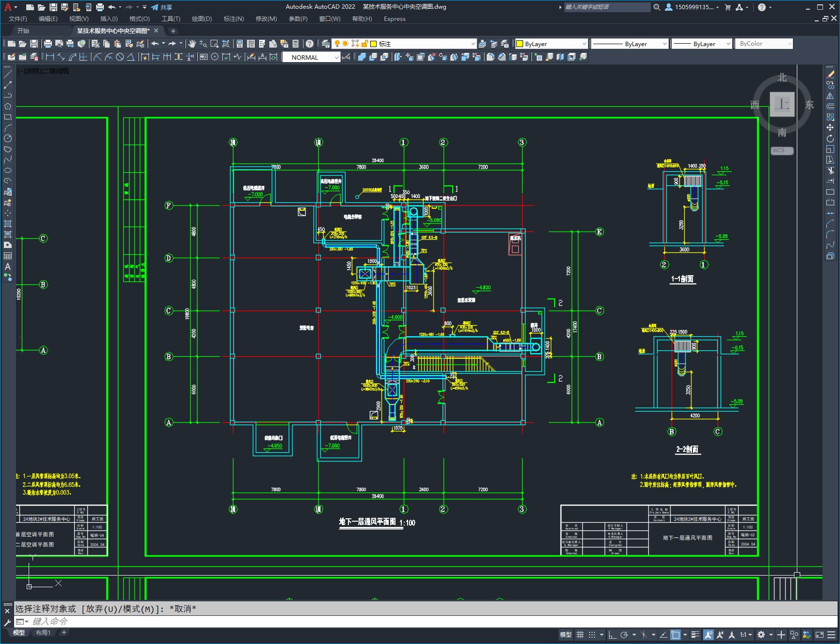The height and width of the screenshot is (644, 840).
Task: Click the add layout plus button
Action: (64, 632)
